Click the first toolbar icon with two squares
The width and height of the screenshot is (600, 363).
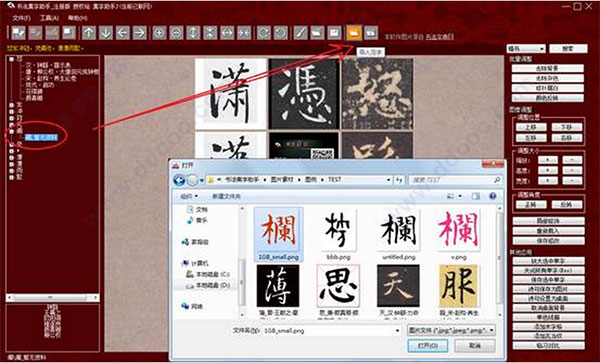click(18, 33)
